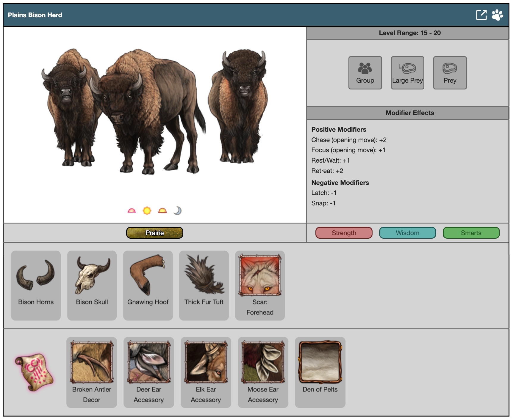Click the Prairie biome badge
This screenshot has width=513, height=420.
tap(154, 233)
